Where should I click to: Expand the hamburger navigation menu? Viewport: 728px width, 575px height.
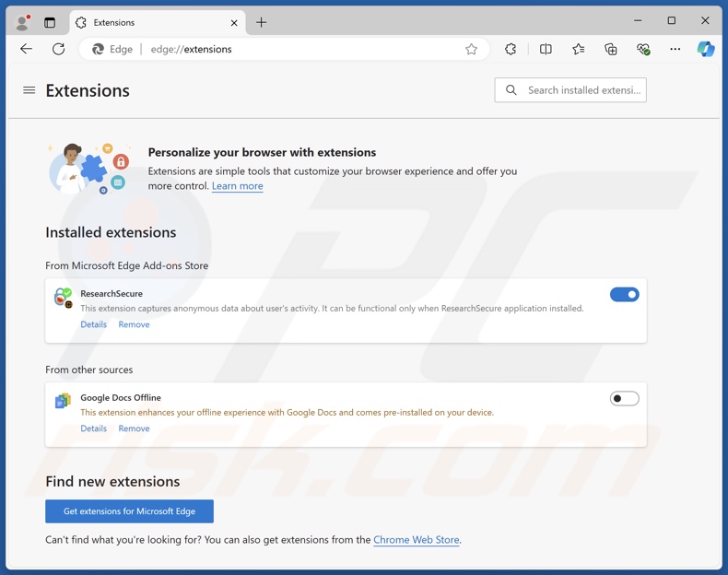click(29, 90)
